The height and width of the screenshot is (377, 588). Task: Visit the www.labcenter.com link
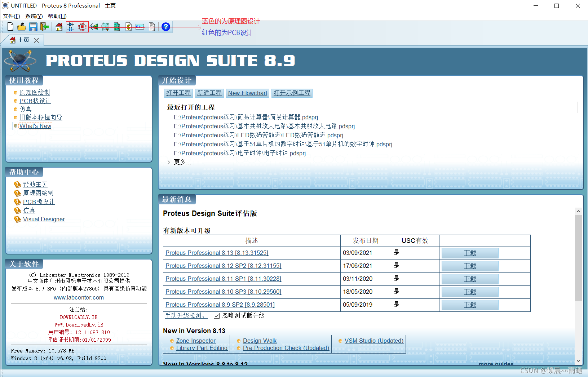79,297
